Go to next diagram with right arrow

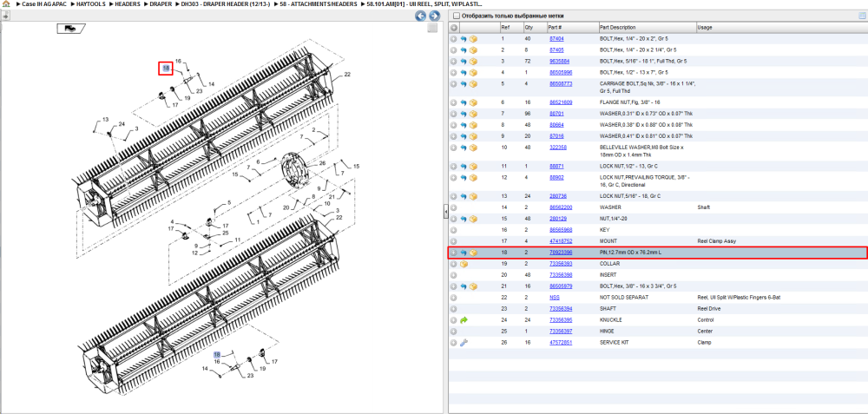[435, 16]
